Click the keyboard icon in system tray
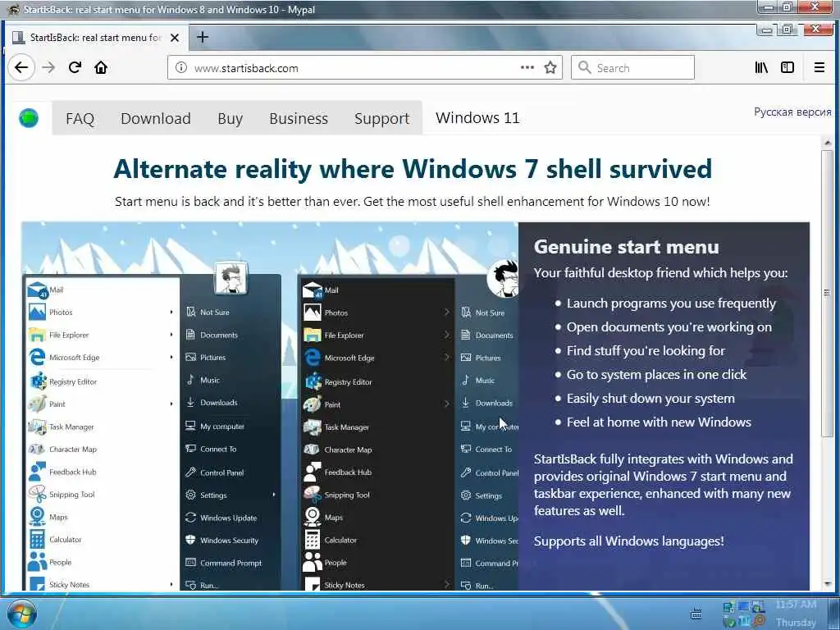This screenshot has height=630, width=840. pyautogui.click(x=696, y=614)
